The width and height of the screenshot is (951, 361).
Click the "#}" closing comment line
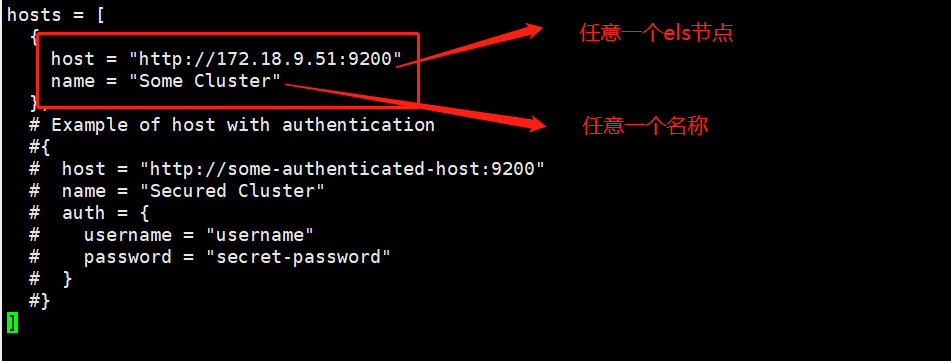(x=39, y=301)
